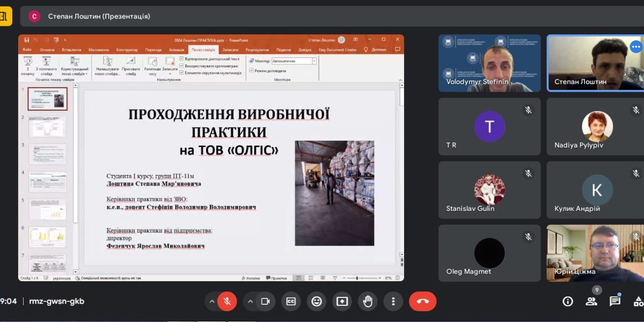
Task: Open meeting details info icon
Action: pyautogui.click(x=567, y=301)
